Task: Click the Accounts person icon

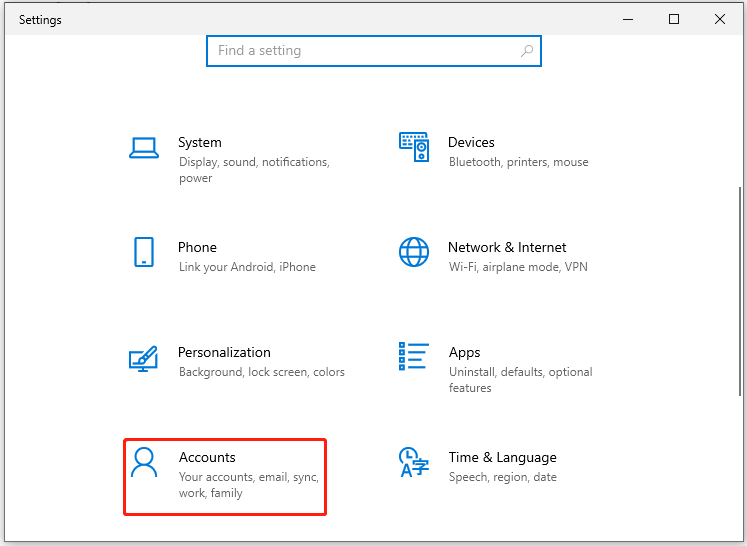Action: click(145, 462)
